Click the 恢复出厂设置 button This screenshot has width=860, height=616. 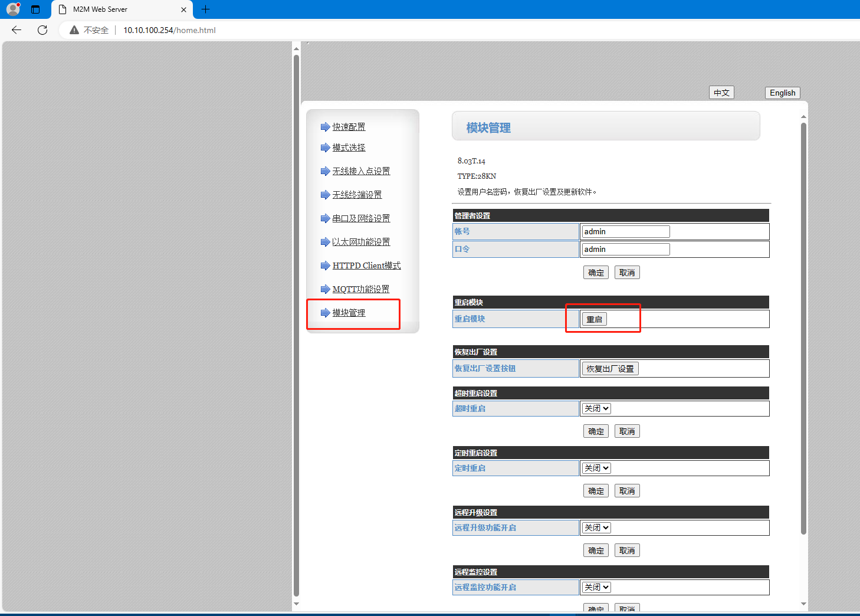[610, 369]
